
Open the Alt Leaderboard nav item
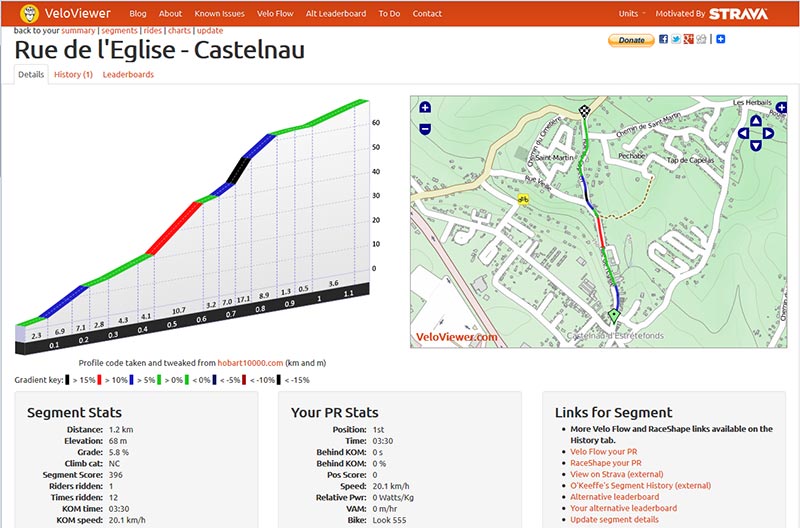click(336, 14)
